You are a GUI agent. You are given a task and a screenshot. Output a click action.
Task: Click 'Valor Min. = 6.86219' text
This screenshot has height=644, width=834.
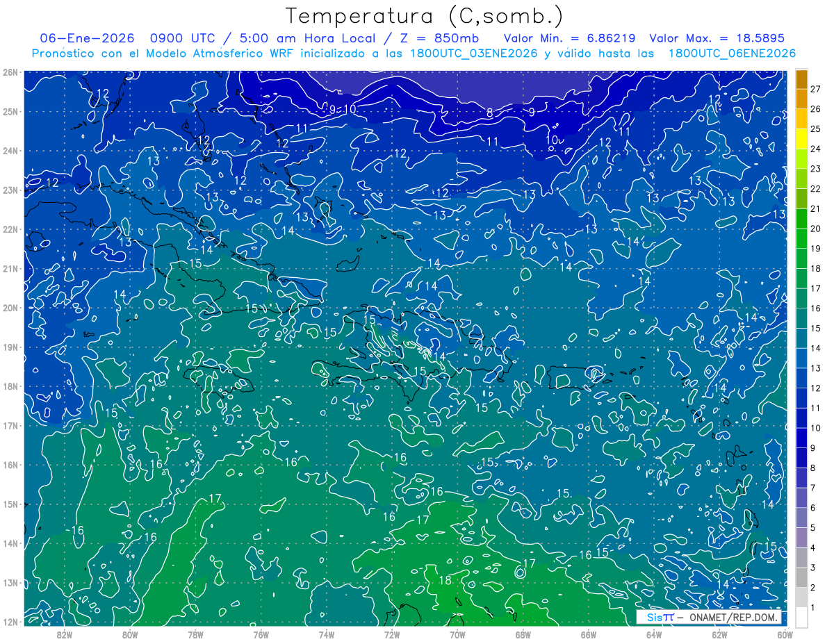click(570, 38)
